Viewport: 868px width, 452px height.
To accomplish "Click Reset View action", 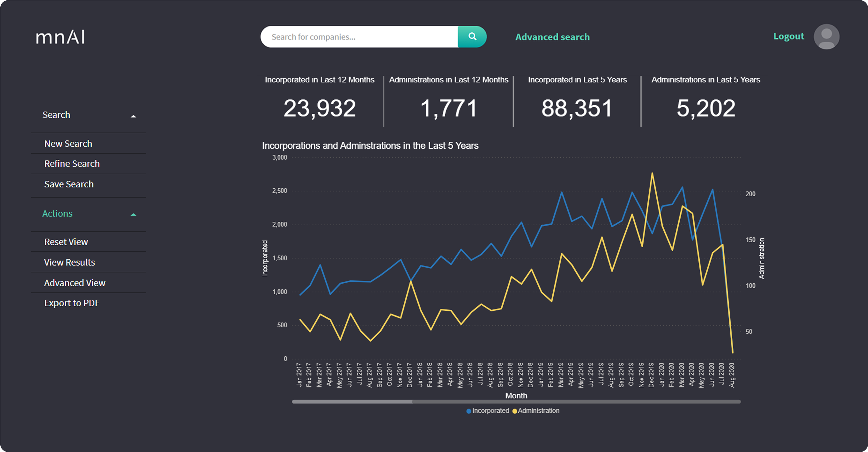I will [66, 242].
